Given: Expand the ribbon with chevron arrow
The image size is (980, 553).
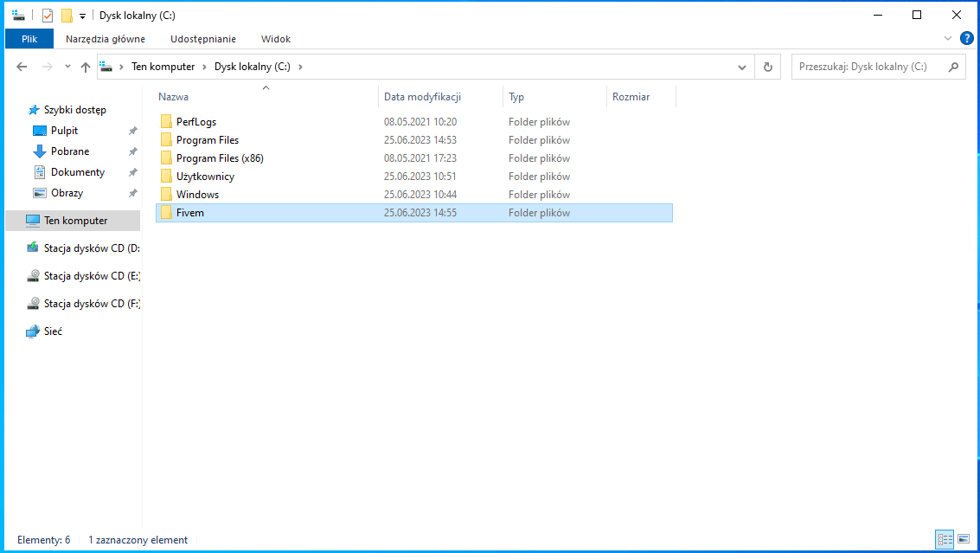Looking at the screenshot, I should 948,39.
